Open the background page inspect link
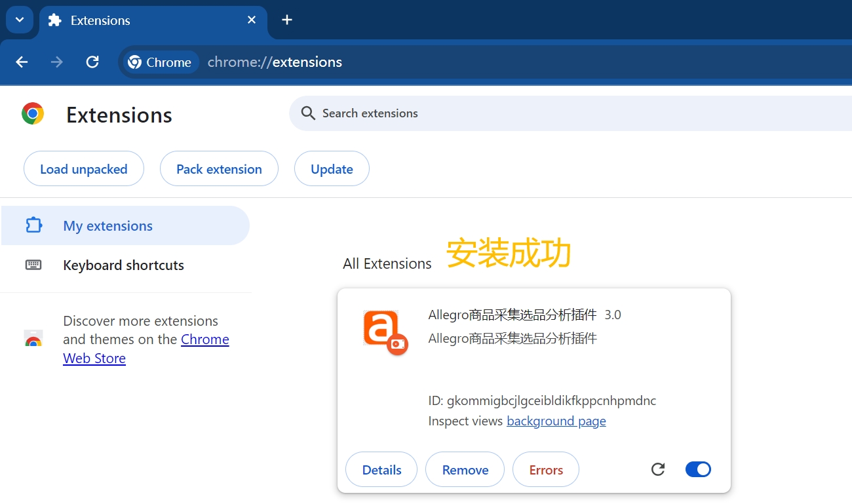Screen dimensions: 852x504 point(556,421)
